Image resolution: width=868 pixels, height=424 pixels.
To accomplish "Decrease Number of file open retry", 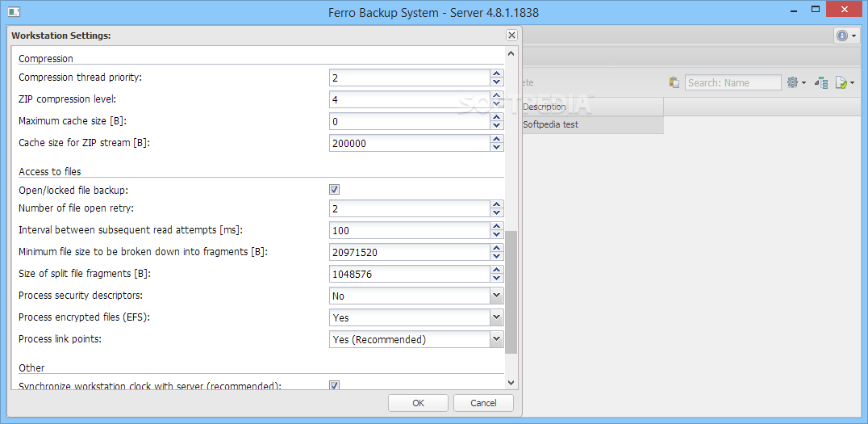I will [497, 212].
